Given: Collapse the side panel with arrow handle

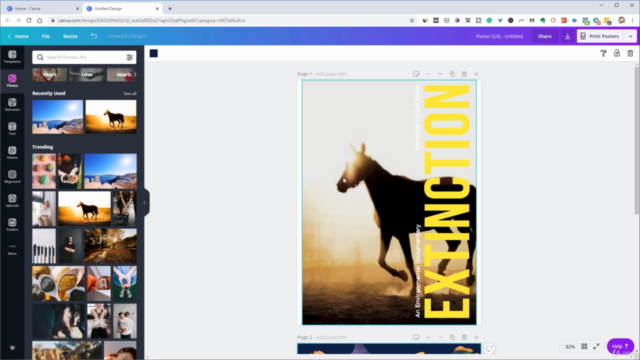Looking at the screenshot, I should click(145, 202).
